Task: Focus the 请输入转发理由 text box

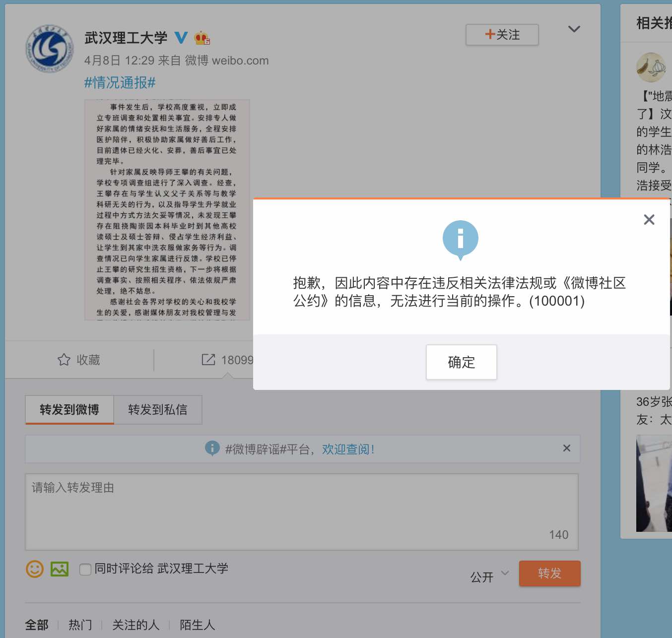Action: click(x=302, y=512)
